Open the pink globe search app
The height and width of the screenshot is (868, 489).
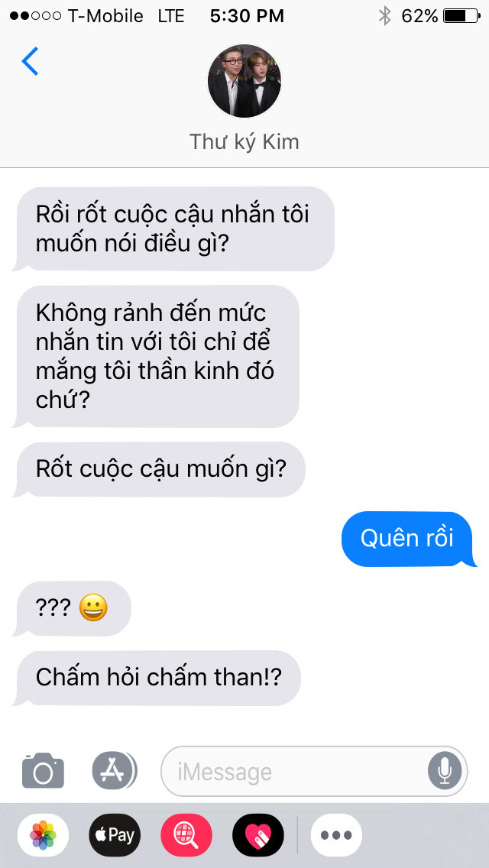tap(186, 835)
